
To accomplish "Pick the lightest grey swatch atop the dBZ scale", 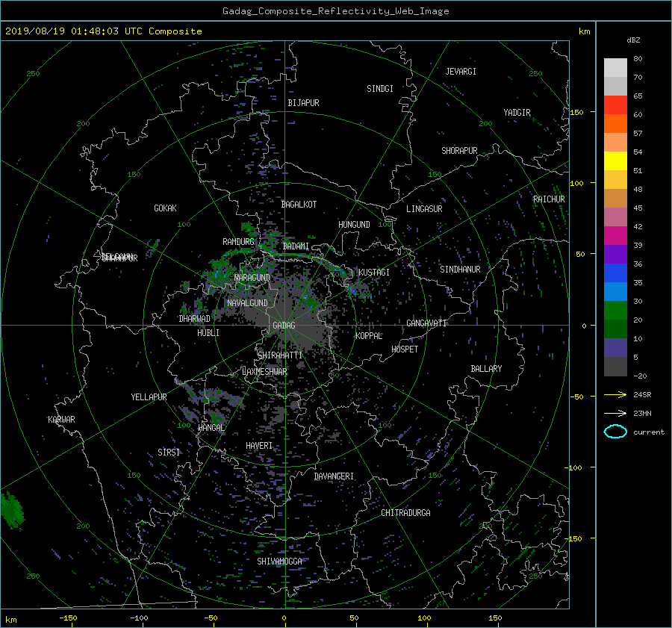I will click(615, 67).
